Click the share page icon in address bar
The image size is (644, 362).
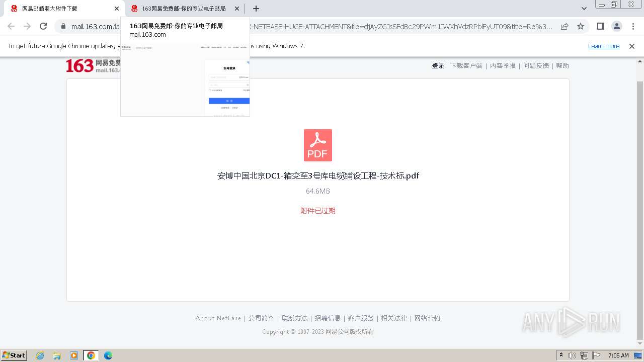pyautogui.click(x=565, y=26)
